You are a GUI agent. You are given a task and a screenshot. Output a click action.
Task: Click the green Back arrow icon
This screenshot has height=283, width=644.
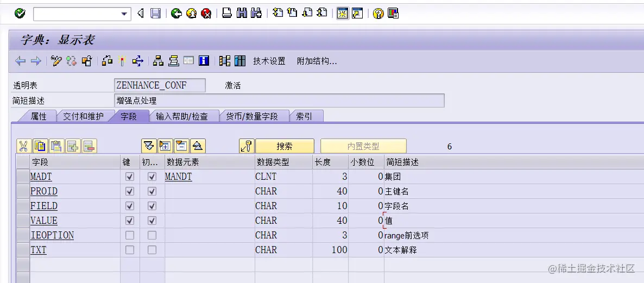click(176, 14)
